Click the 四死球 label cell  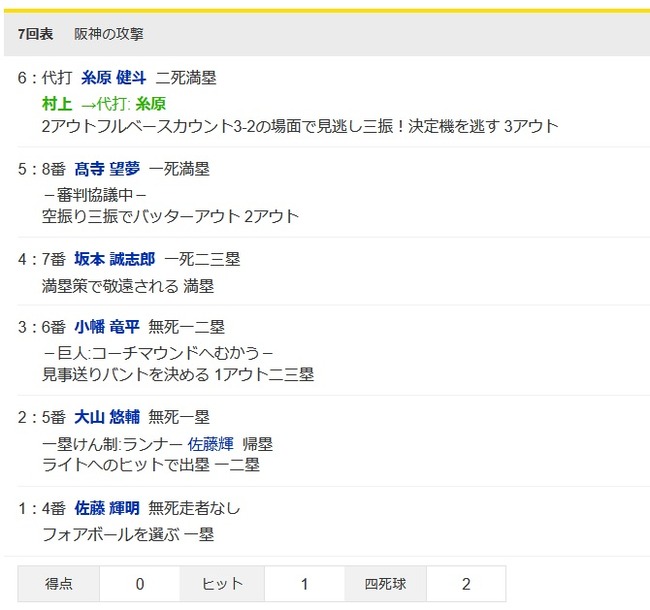click(385, 584)
